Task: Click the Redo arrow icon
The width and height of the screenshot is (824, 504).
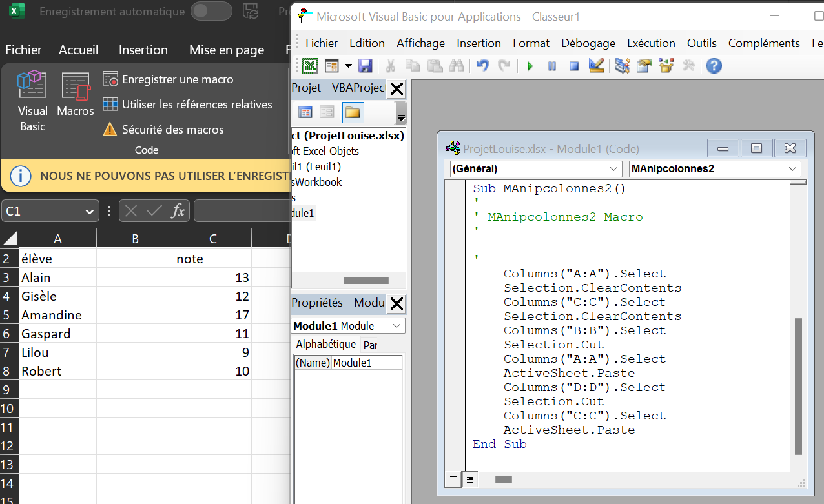Action: click(504, 66)
